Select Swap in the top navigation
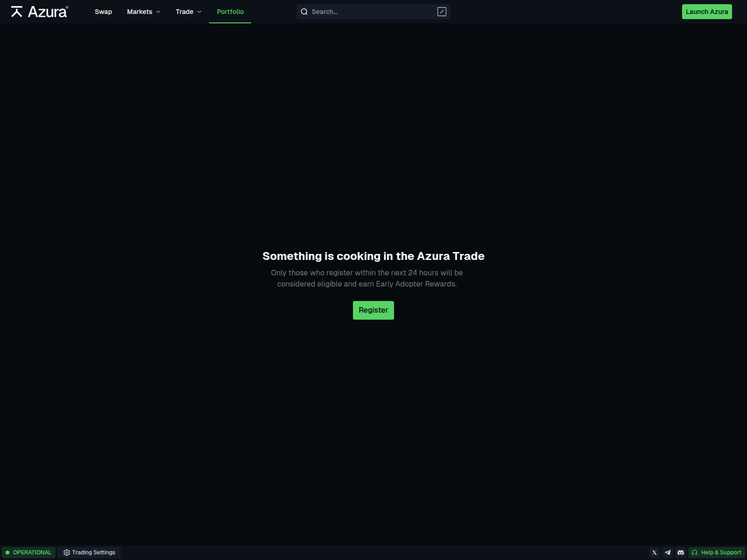The image size is (747, 560). (x=103, y=12)
